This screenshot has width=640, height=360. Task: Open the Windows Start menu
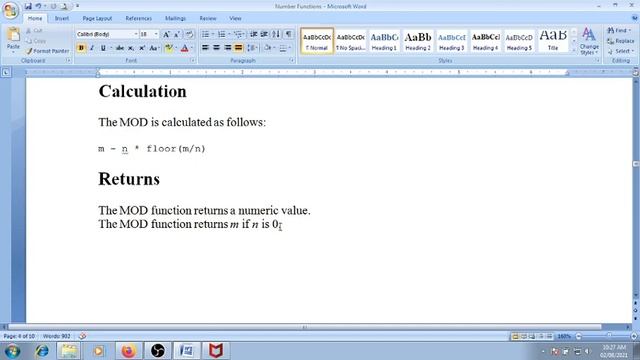(12, 351)
